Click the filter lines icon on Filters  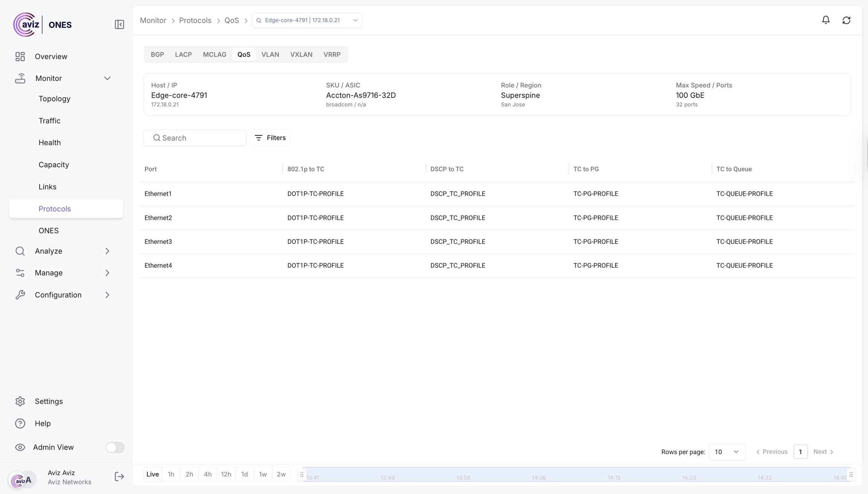pyautogui.click(x=258, y=138)
